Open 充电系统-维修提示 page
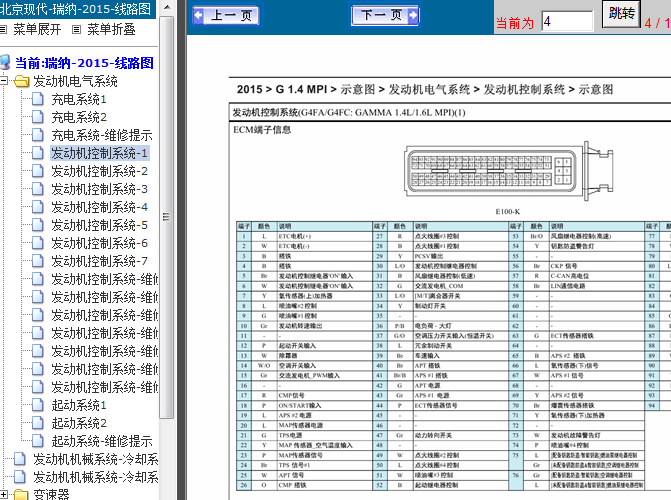The width and height of the screenshot is (671, 500). pyautogui.click(x=102, y=135)
